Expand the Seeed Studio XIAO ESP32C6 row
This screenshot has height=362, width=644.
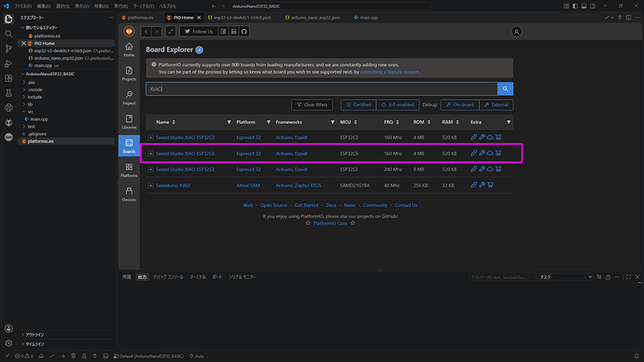click(150, 154)
